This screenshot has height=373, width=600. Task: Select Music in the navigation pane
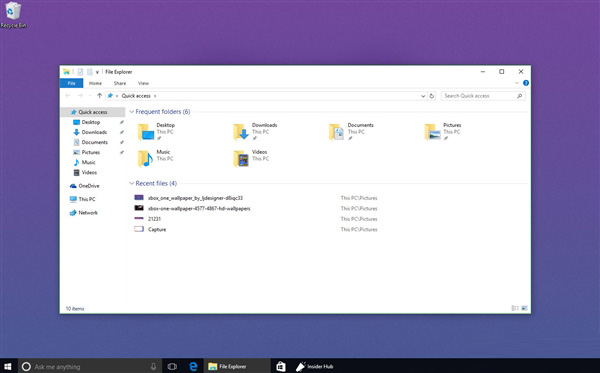(88, 162)
